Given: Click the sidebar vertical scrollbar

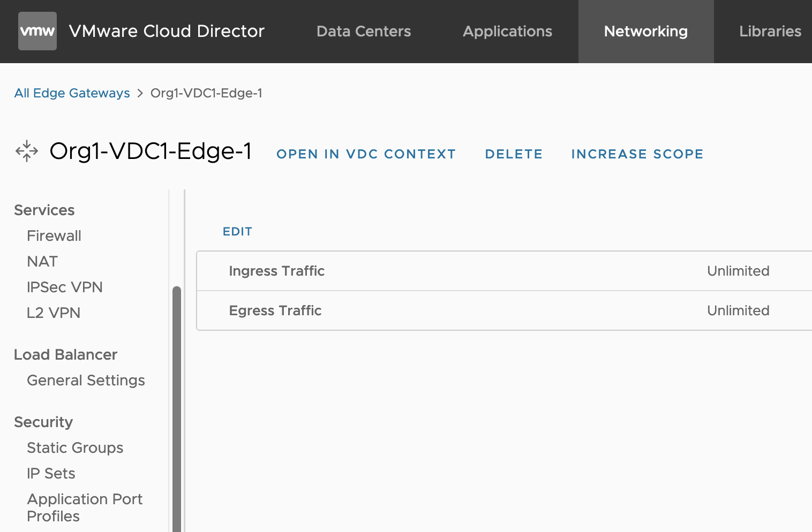Looking at the screenshot, I should pos(176,407).
